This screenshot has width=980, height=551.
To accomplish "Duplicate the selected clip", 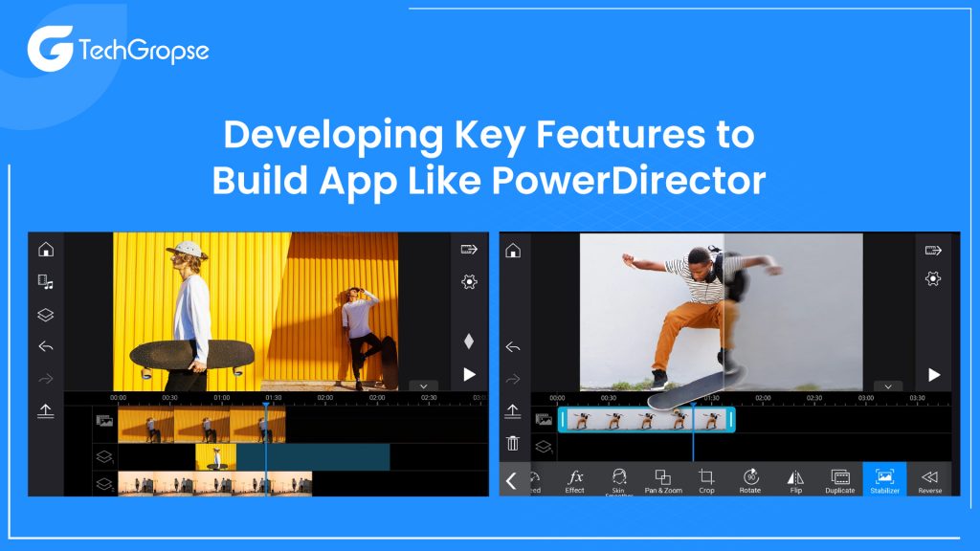I will (x=839, y=478).
